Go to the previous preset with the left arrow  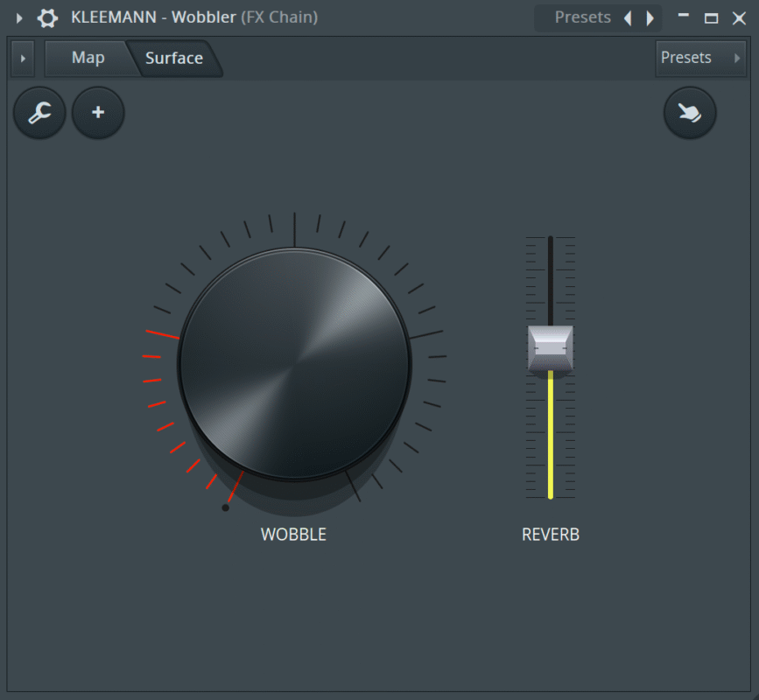[x=627, y=17]
